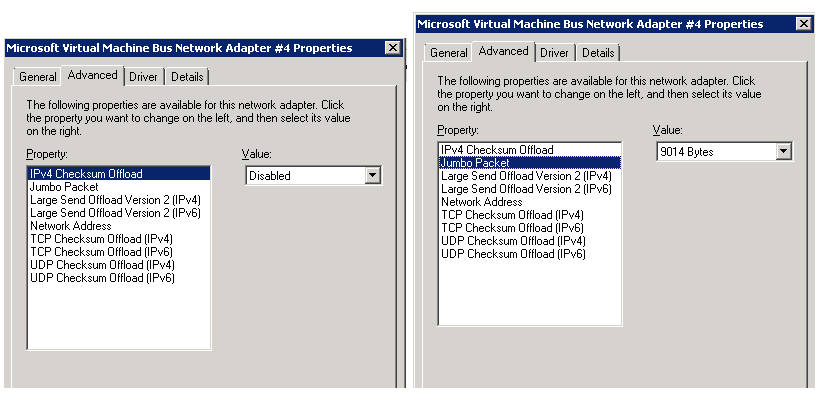The image size is (818, 395).
Task: Click the 9014 Bytes combo box field
Action: pos(724,152)
